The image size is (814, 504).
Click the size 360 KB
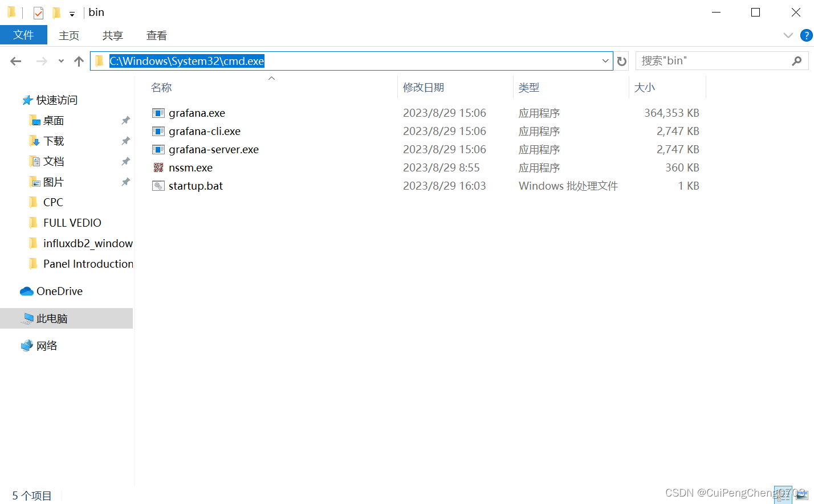click(x=682, y=168)
